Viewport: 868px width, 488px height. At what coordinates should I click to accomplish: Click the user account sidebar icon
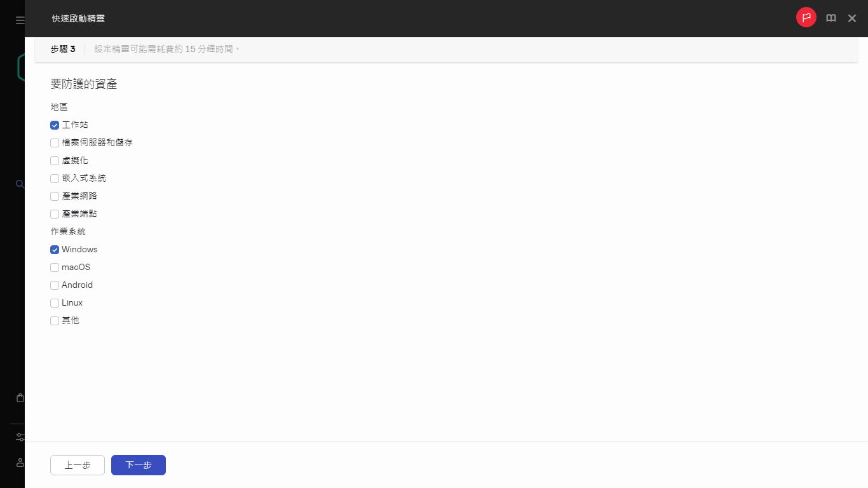(20, 463)
